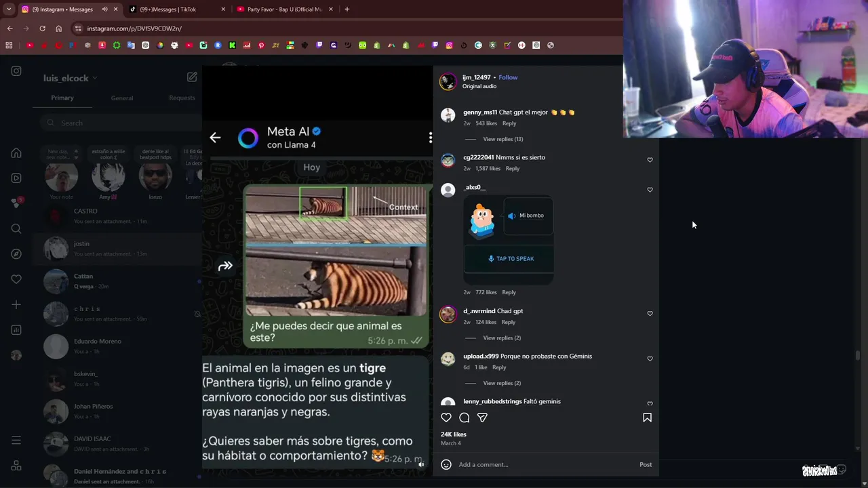Like the d_nvrmind Chad gpt comment
Image resolution: width=868 pixels, height=488 pixels.
[x=650, y=314]
